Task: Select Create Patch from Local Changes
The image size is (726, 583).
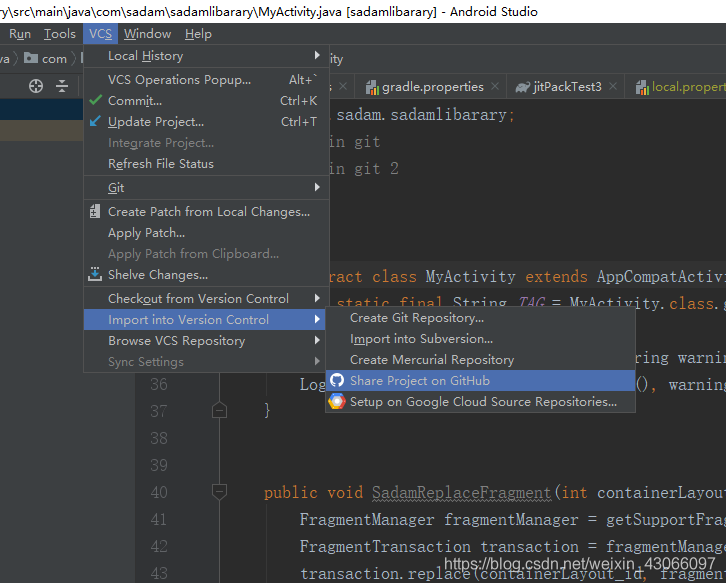Action: 206,212
